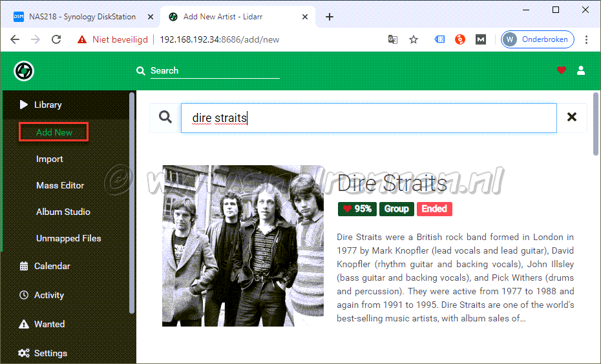
Task: Click the orange round extension icon
Action: click(x=460, y=39)
